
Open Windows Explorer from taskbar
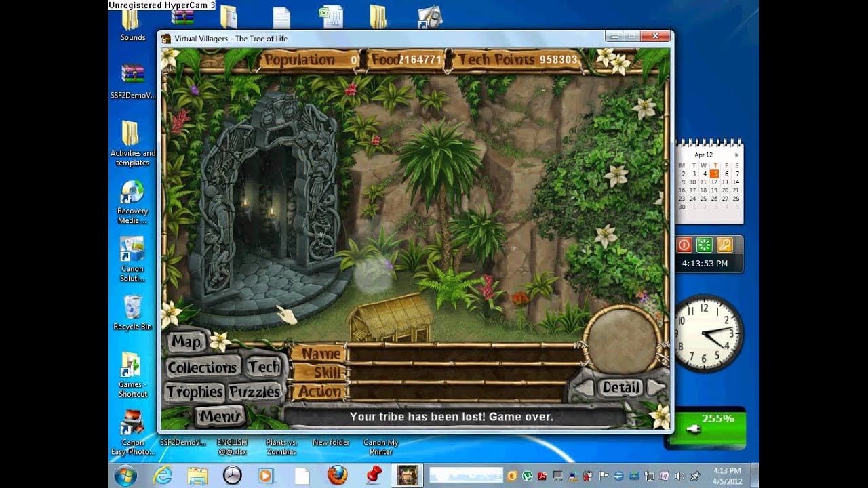pos(197,476)
